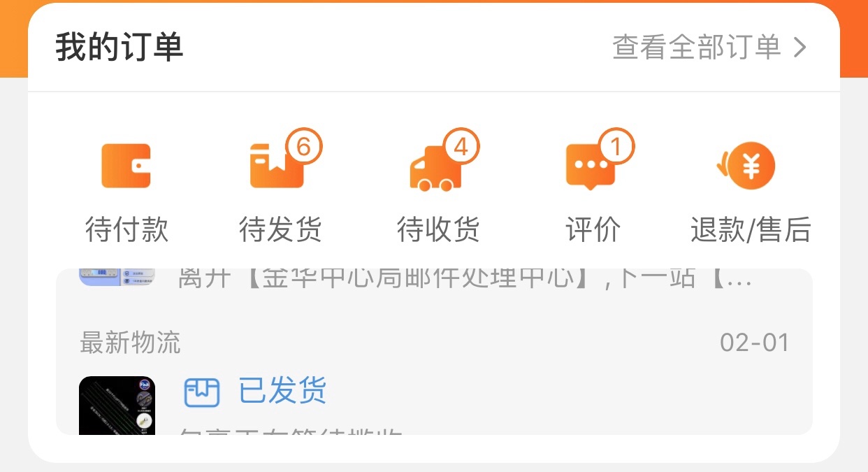Open the fishing rod product thumbnail
This screenshot has height=472, width=868.
(x=117, y=406)
